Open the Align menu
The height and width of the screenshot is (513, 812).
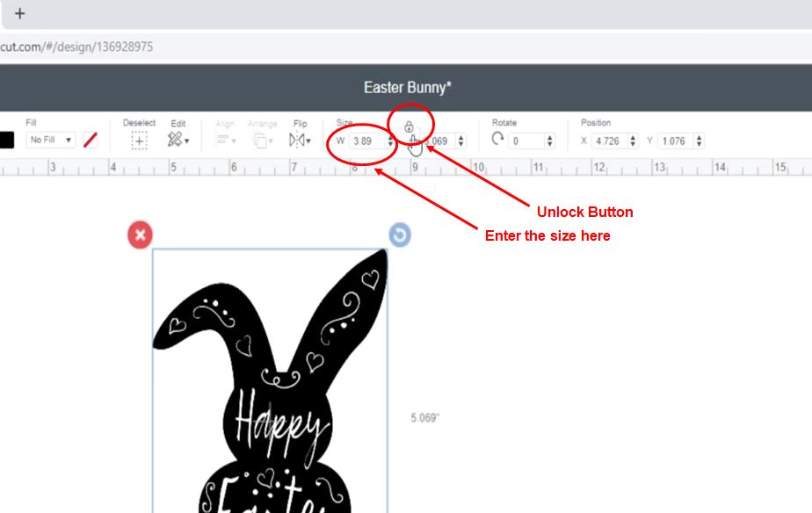click(225, 140)
